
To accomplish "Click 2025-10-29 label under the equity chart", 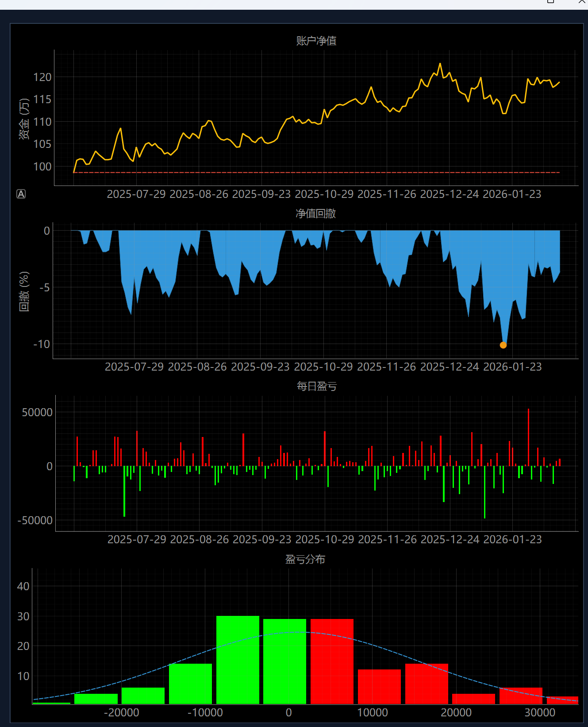I will [324, 194].
